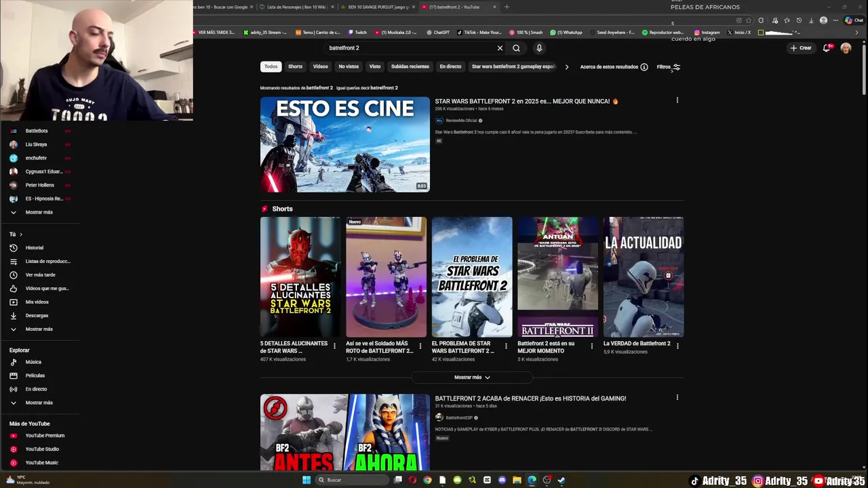Activate voice search microphone icon
This screenshot has height=488, width=868.
[x=539, y=48]
